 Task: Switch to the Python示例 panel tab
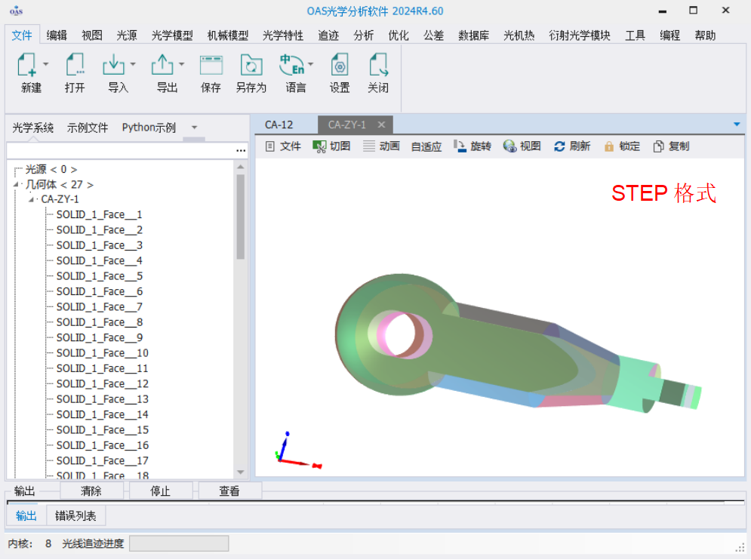149,128
